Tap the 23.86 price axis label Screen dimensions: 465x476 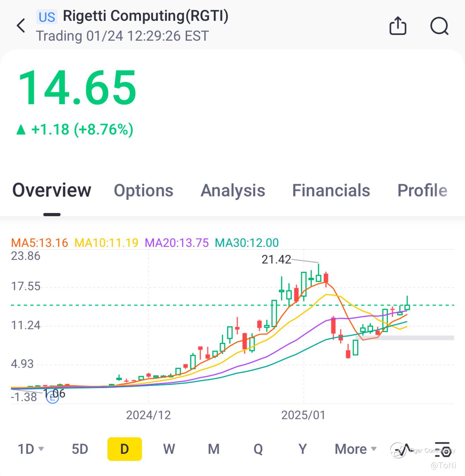pyautogui.click(x=26, y=256)
